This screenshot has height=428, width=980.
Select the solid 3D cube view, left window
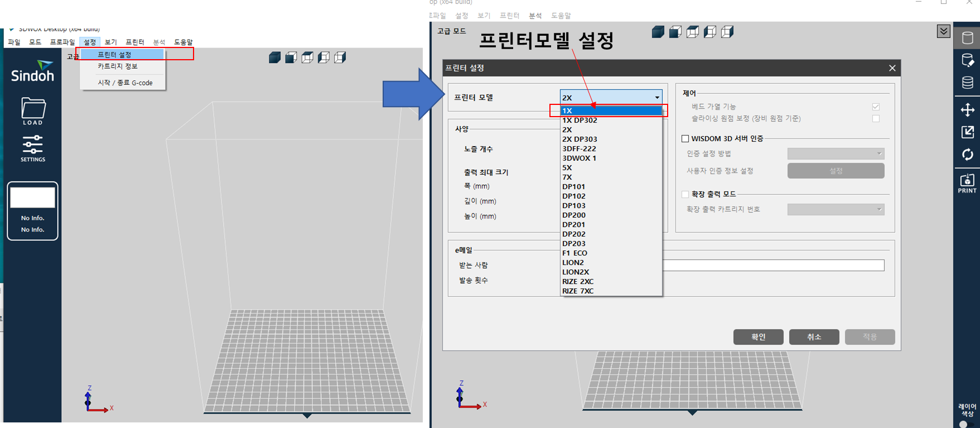coord(274,57)
